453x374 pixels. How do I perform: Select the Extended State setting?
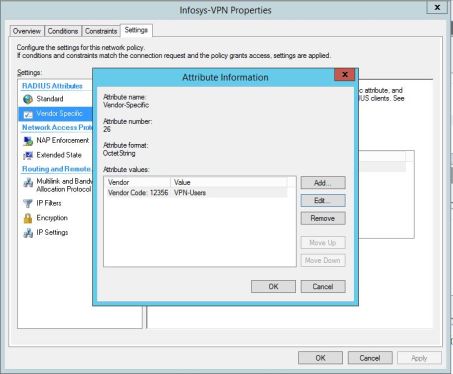(x=55, y=155)
